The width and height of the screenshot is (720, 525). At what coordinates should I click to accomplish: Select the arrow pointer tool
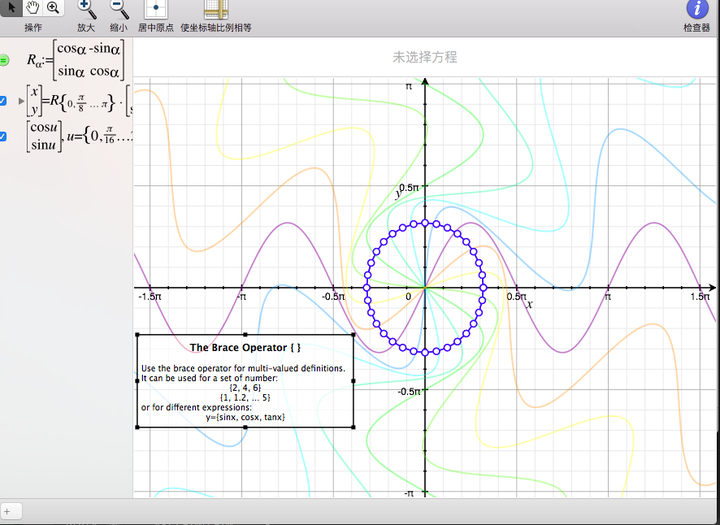click(11, 7)
